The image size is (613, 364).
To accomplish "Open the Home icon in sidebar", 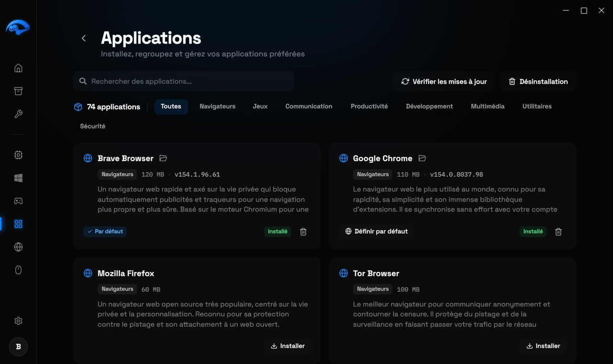I will 18,68.
